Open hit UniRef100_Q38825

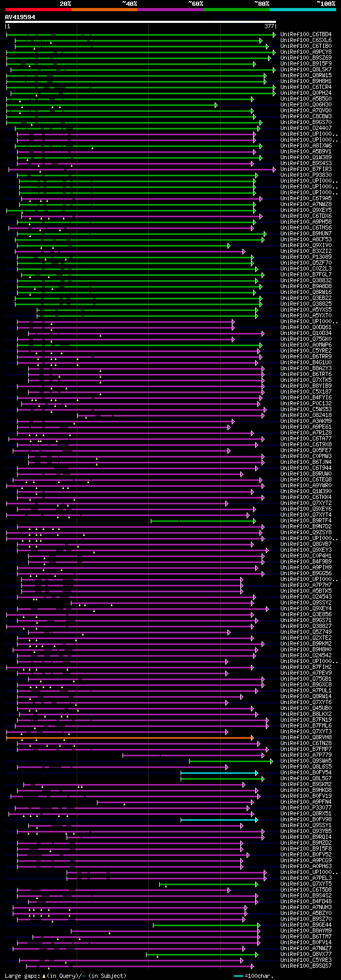coord(306,304)
